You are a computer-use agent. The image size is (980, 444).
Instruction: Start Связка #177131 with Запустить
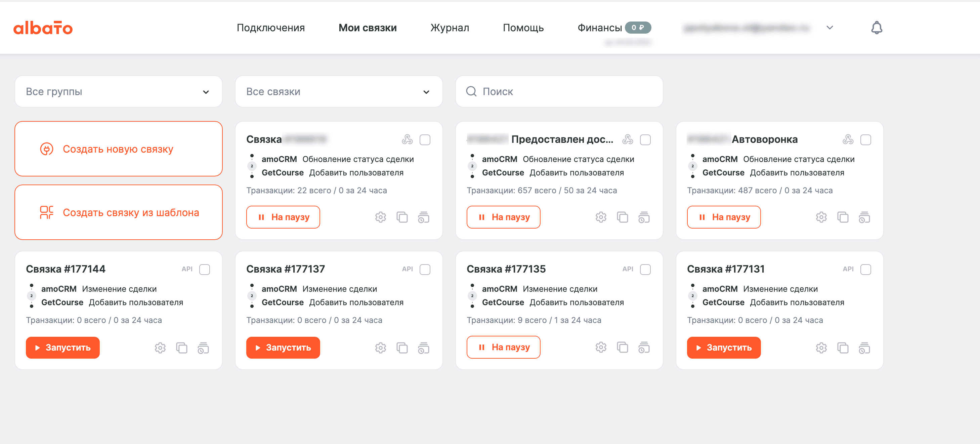pos(724,347)
